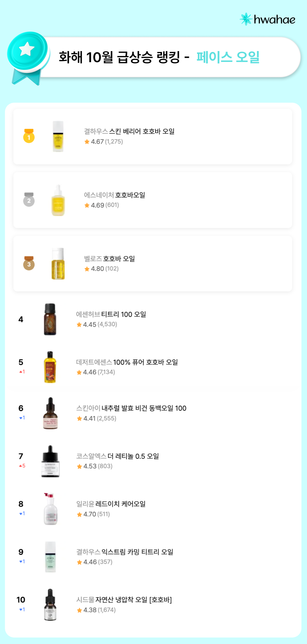Open 스킨아이 내추럴 발효 비건 동백오일 100
Viewport: 307px width, 644px height.
pos(131,408)
